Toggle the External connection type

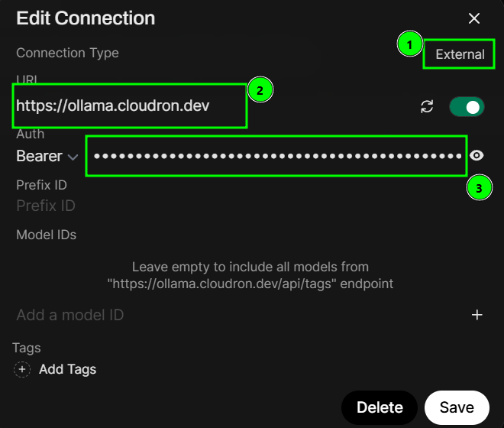point(460,54)
